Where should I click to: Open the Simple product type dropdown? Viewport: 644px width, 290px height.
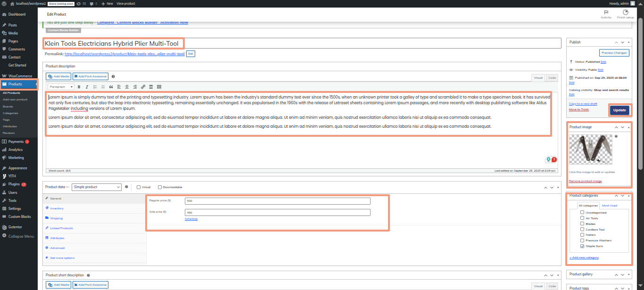click(x=97, y=187)
